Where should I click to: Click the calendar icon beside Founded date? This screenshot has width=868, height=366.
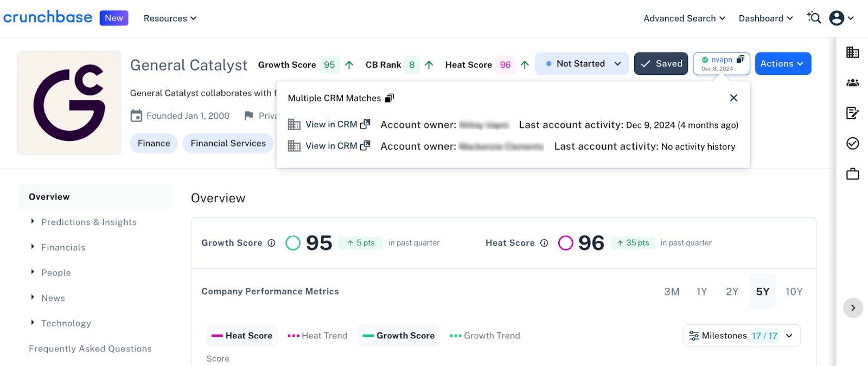(x=136, y=115)
